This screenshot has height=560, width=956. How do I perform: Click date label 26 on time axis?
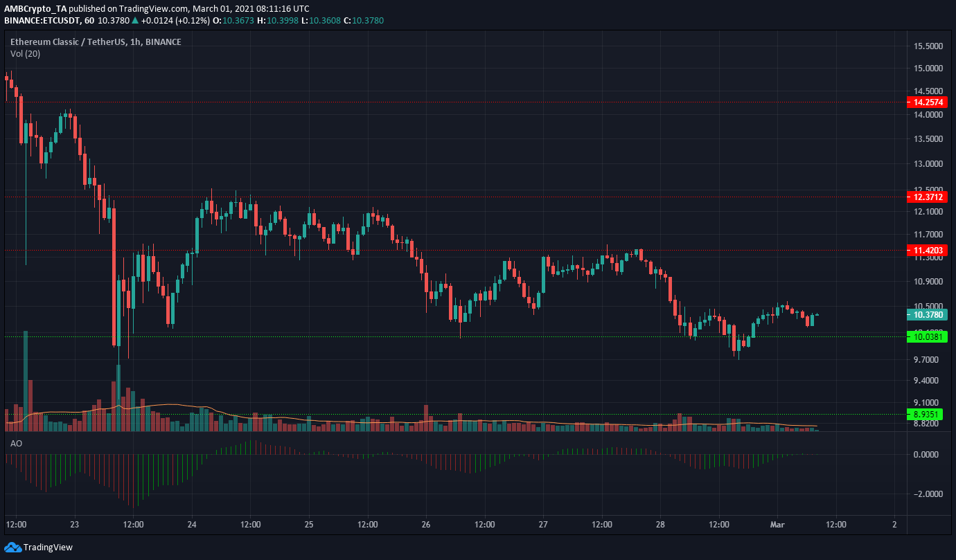[426, 524]
